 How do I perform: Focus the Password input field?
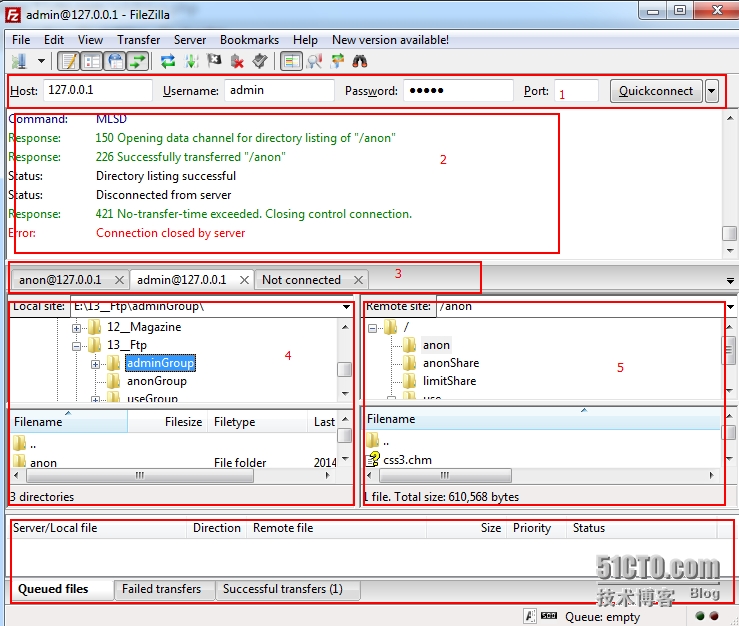point(458,90)
